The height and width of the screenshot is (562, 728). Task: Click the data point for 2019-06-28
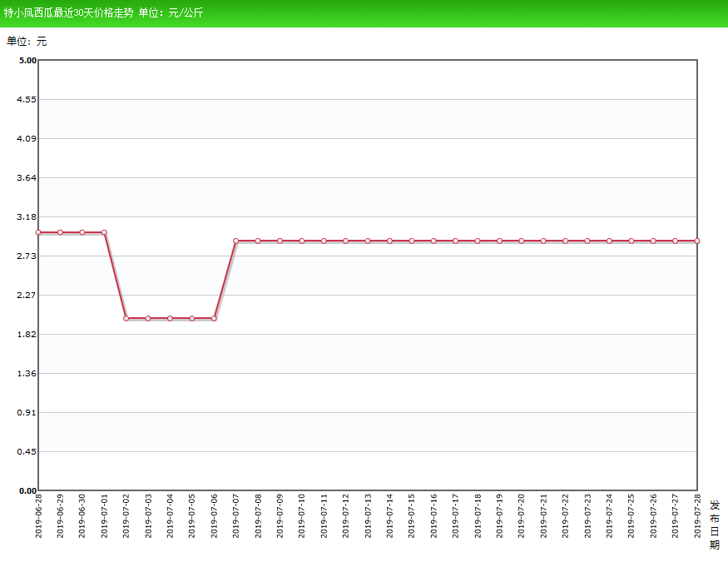pos(38,232)
